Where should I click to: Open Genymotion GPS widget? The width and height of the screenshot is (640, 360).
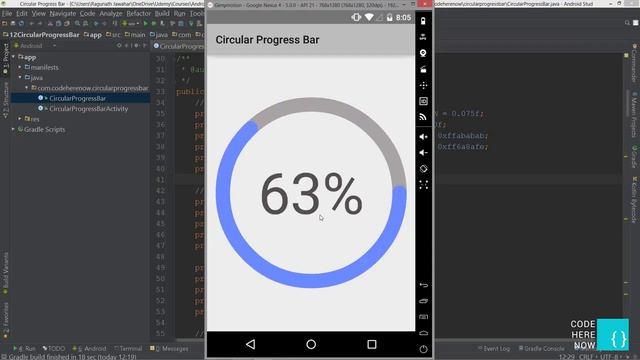(423, 37)
